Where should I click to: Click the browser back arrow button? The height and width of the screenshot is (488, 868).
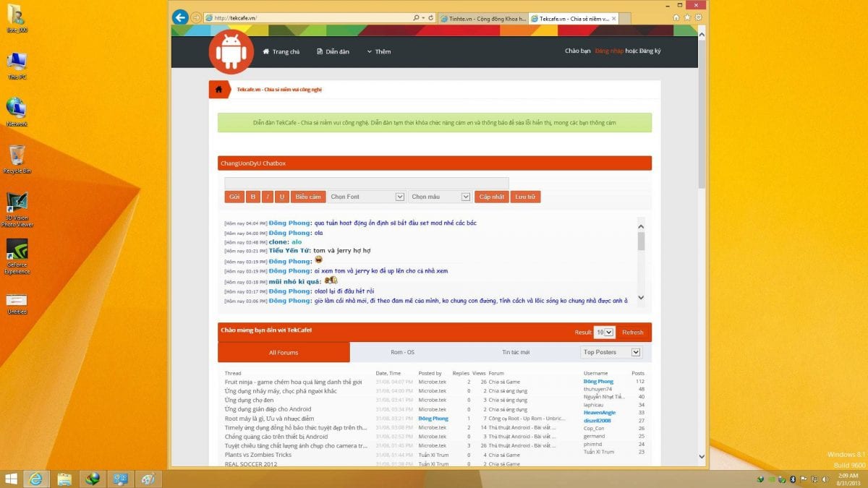[180, 17]
